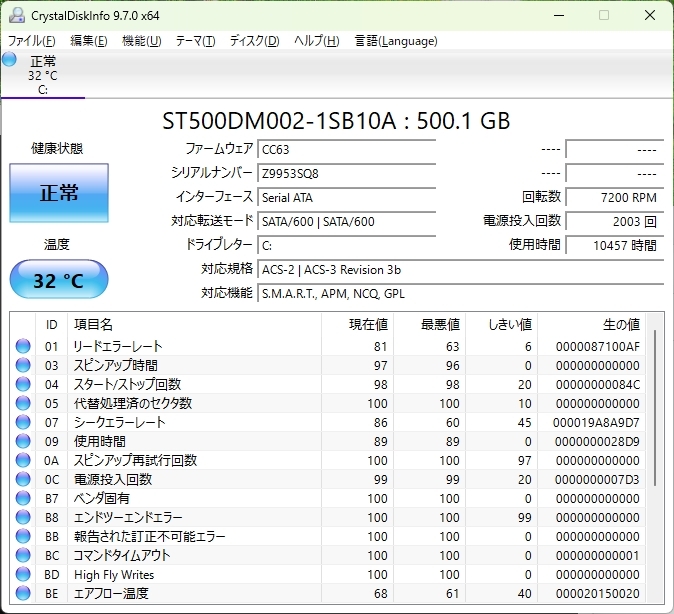The image size is (674, 614).
Task: Click the CrystalDiskInfo app icon in title bar
Action: point(17,15)
